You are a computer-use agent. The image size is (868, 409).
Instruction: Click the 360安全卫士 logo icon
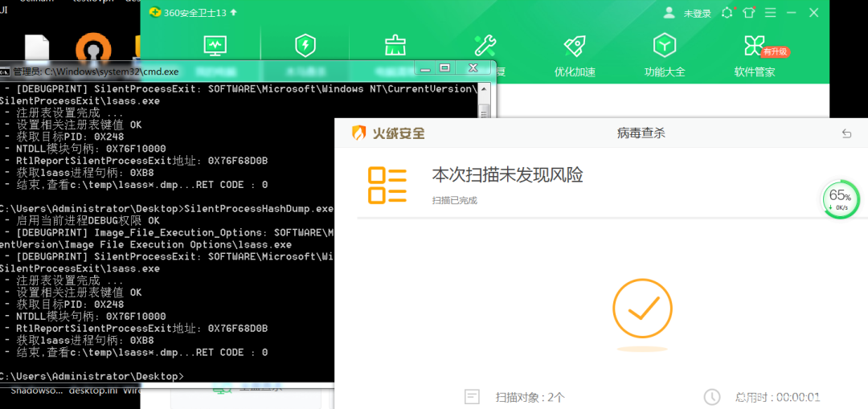(156, 12)
